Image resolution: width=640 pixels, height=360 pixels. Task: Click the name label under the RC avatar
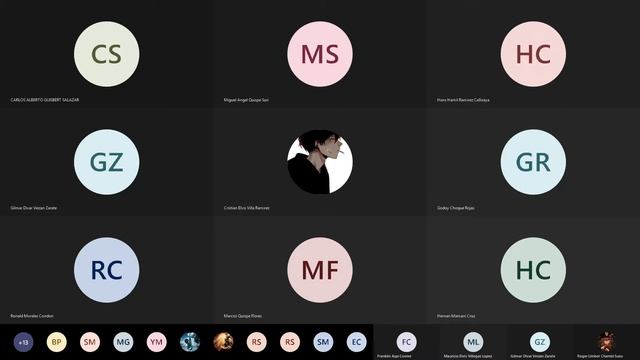(32, 316)
